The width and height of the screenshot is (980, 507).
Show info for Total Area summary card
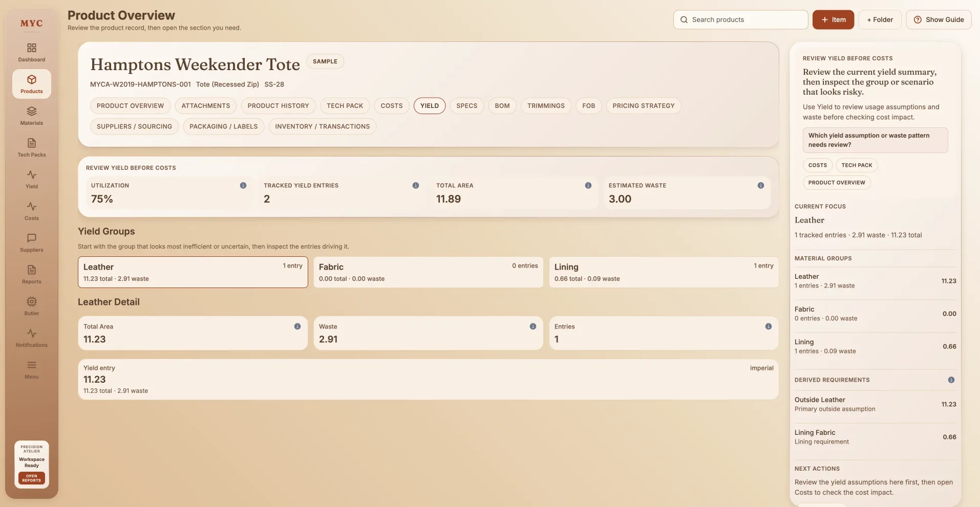pos(588,185)
